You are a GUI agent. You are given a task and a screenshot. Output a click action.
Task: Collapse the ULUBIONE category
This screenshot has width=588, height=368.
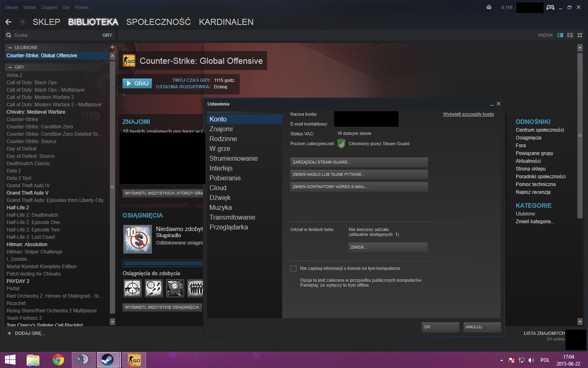pyautogui.click(x=10, y=47)
